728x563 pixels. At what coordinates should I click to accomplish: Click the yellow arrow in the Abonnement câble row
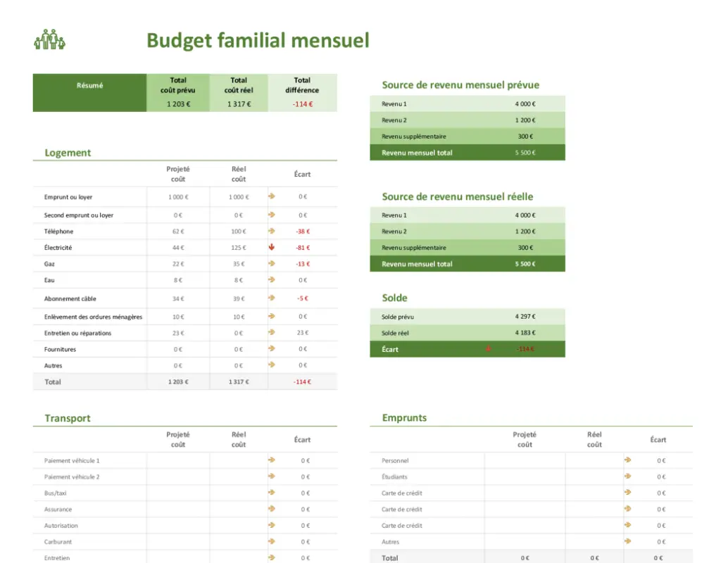click(271, 296)
